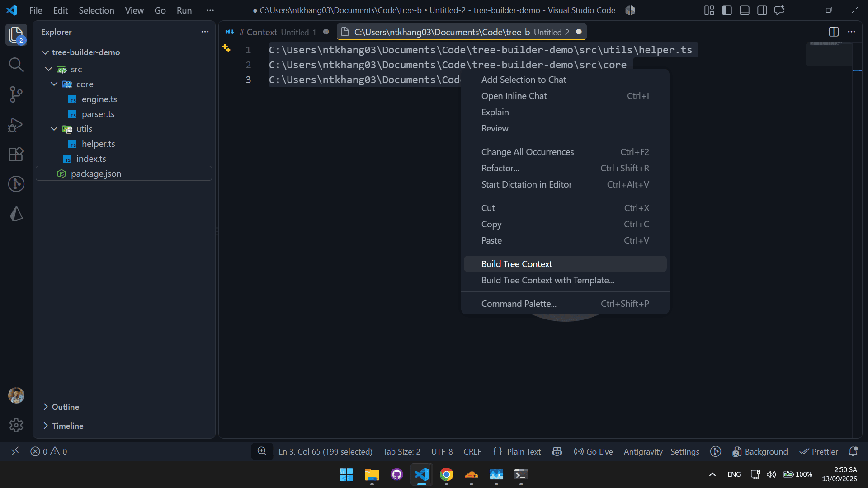Image resolution: width=868 pixels, height=488 pixels.
Task: Click Prettier in status bar
Action: [819, 451]
